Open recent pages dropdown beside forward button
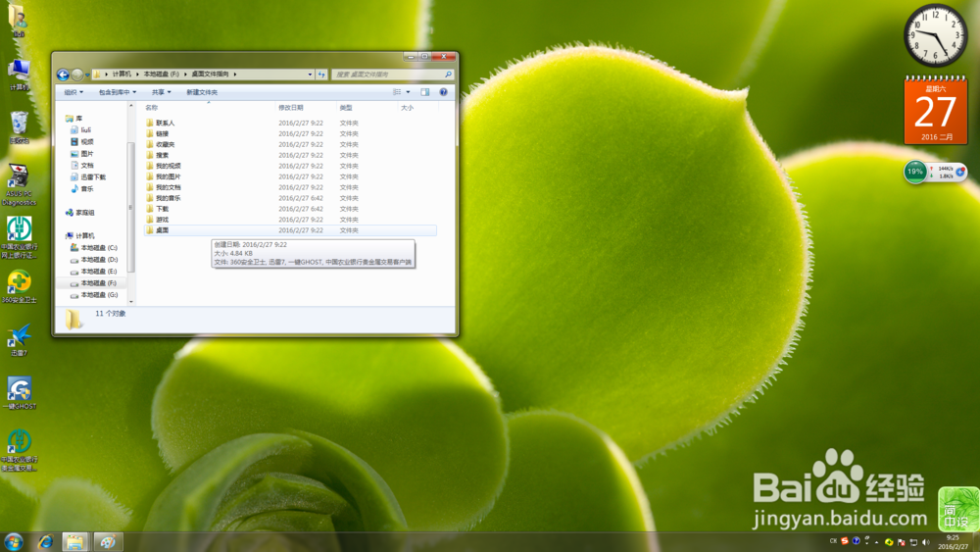 coord(87,75)
